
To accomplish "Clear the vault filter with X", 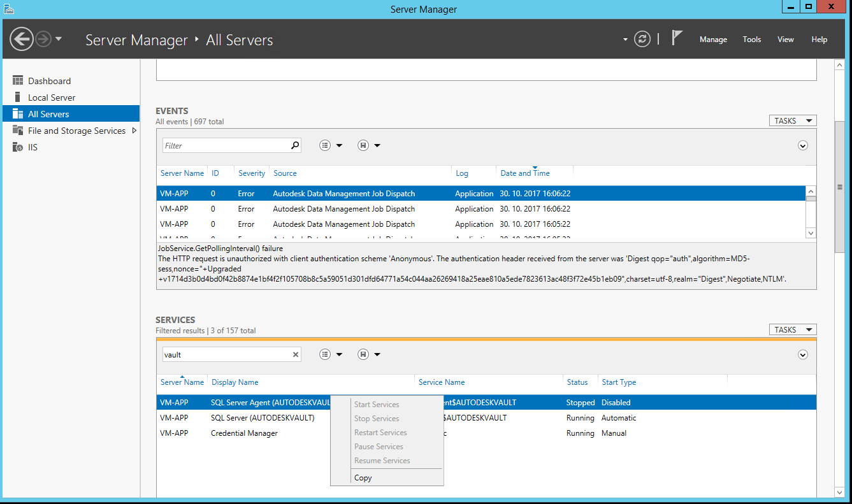I will (x=296, y=355).
